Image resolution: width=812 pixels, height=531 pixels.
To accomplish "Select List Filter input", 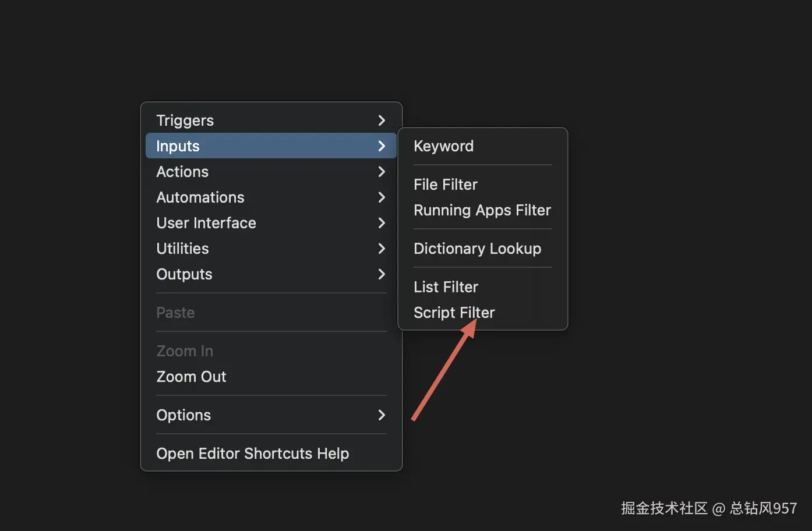I will click(446, 287).
